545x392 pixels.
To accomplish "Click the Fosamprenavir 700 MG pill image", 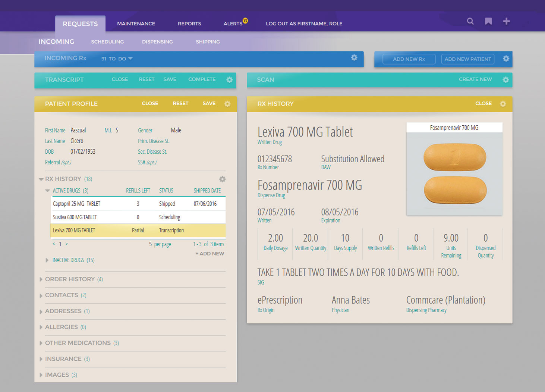I will pos(454,173).
